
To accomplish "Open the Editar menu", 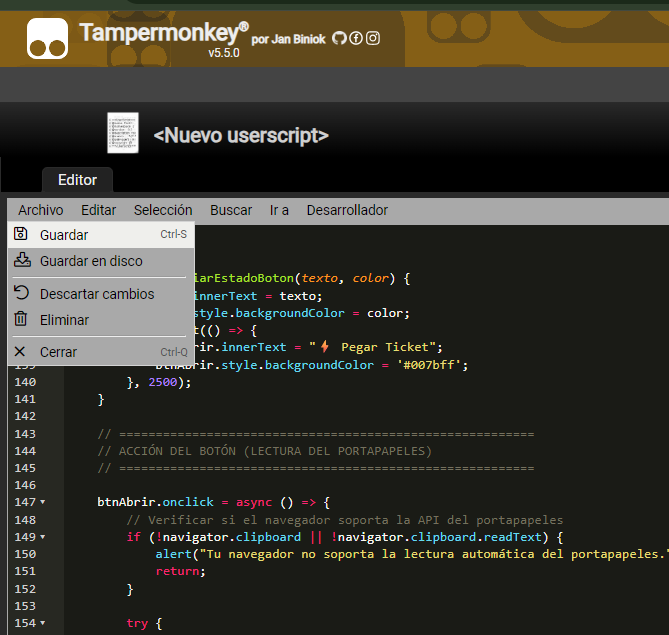I will [x=99, y=210].
